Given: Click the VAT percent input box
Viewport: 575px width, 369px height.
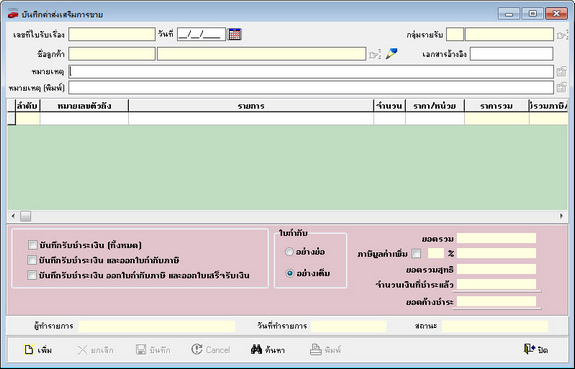Looking at the screenshot, I should pos(436,253).
